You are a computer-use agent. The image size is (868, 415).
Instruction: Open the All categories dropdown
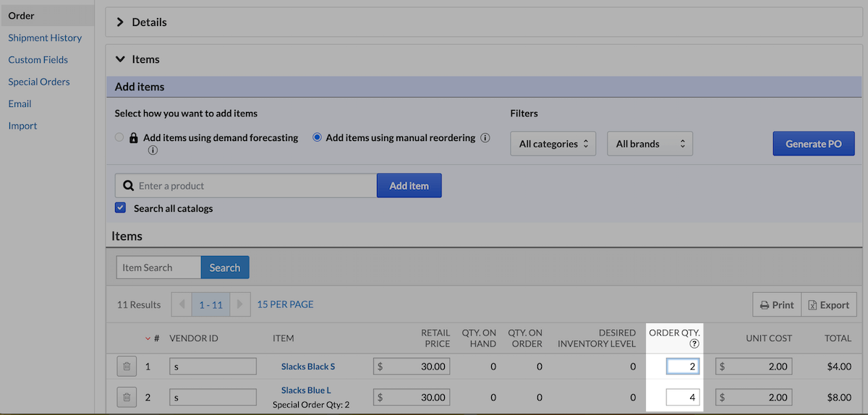553,144
